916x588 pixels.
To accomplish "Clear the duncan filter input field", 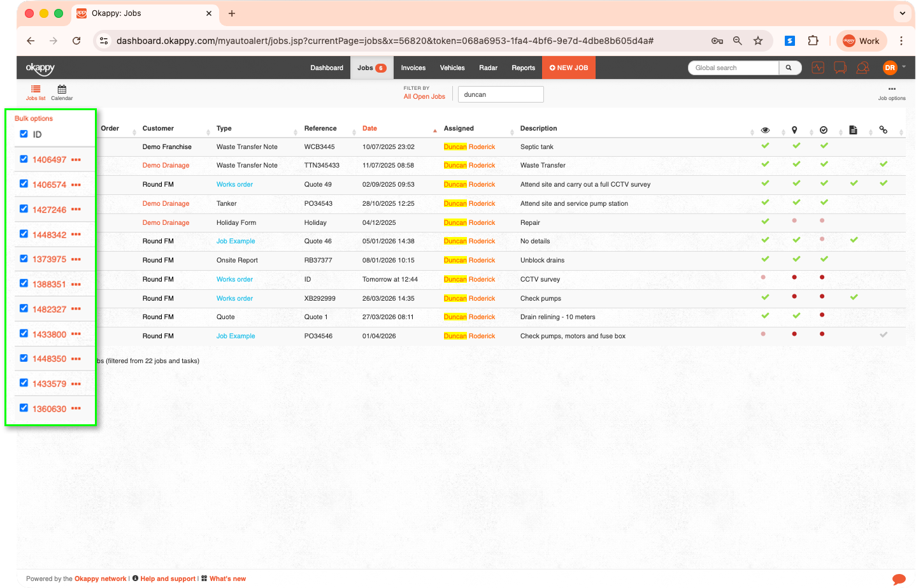I will (x=501, y=94).
